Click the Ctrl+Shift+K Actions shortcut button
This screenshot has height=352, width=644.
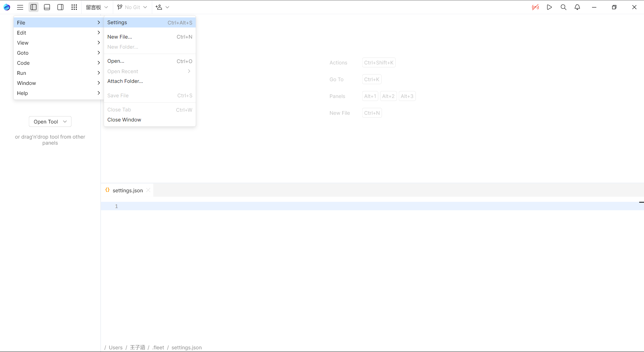pos(379,63)
